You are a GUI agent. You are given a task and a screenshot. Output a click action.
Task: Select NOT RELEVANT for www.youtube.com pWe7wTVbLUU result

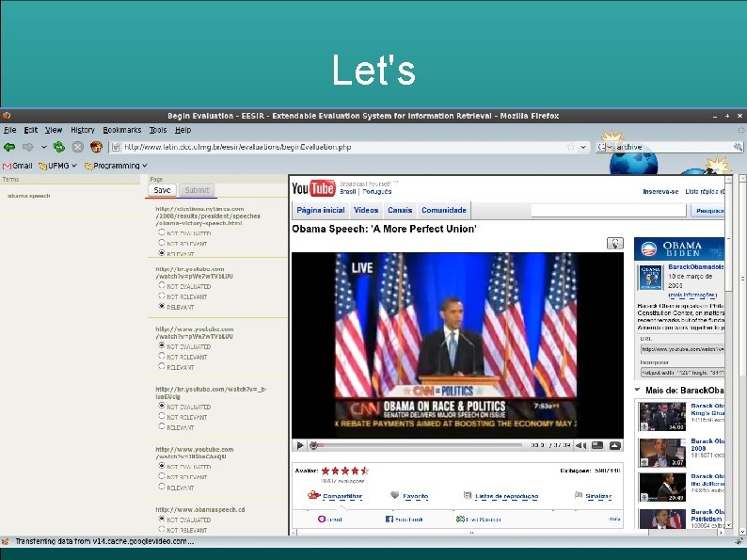162,356
